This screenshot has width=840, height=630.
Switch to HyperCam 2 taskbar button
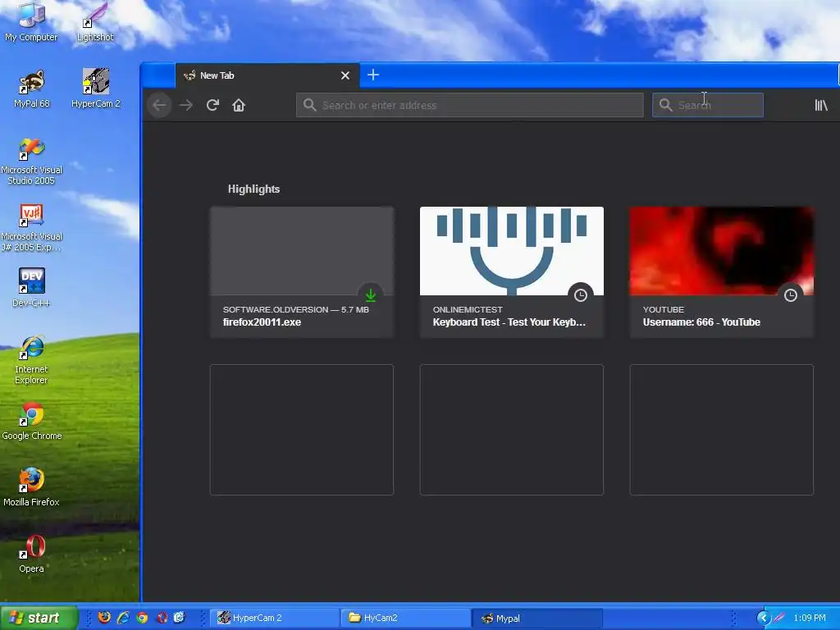pyautogui.click(x=275, y=618)
